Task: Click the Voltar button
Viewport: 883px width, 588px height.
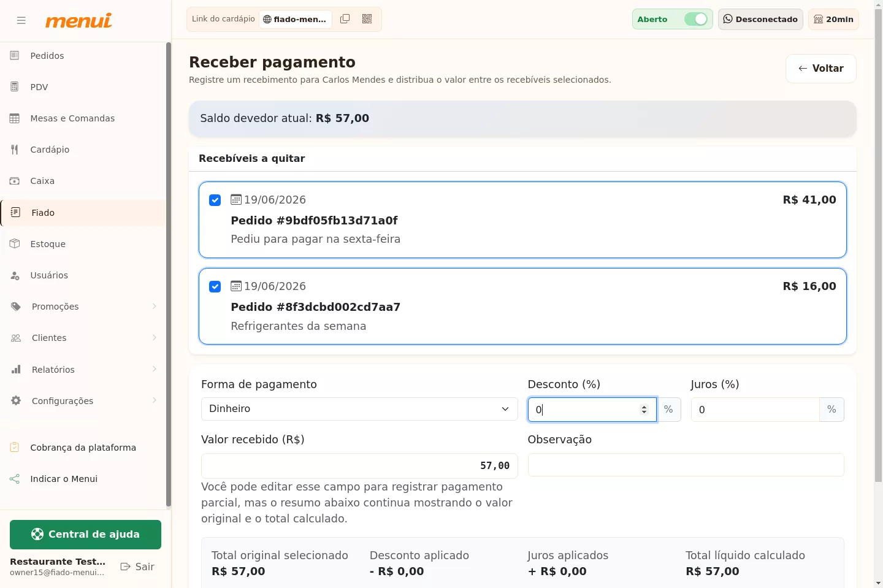Action: (x=820, y=69)
